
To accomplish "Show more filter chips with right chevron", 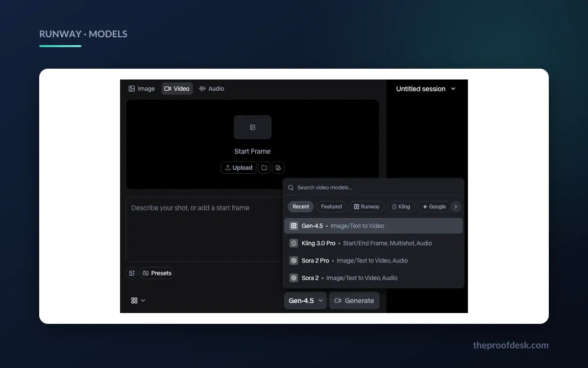I will [456, 207].
